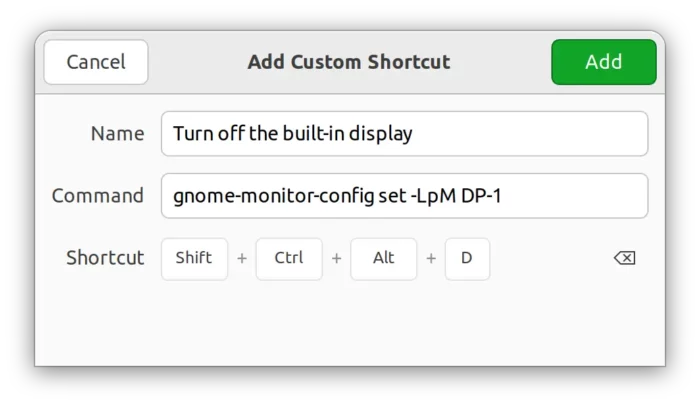Click the plus sign between Shift and Ctrl
The width and height of the screenshot is (700, 405).
pyautogui.click(x=242, y=259)
